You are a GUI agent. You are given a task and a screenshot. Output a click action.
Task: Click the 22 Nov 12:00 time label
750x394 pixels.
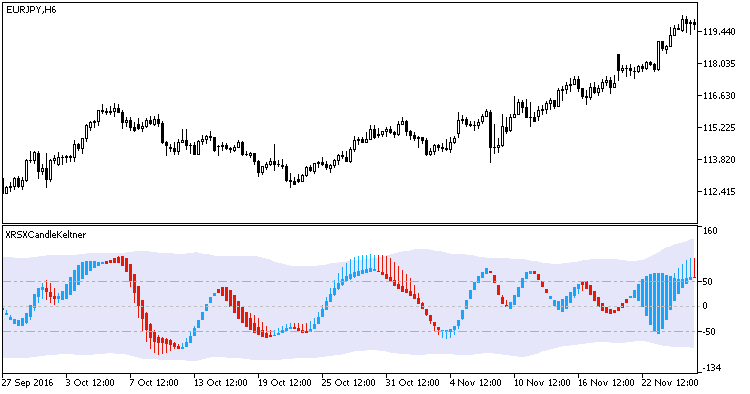(670, 383)
